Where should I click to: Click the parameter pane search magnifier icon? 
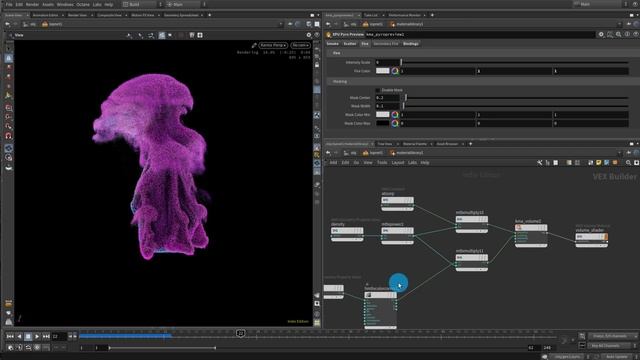(x=618, y=35)
